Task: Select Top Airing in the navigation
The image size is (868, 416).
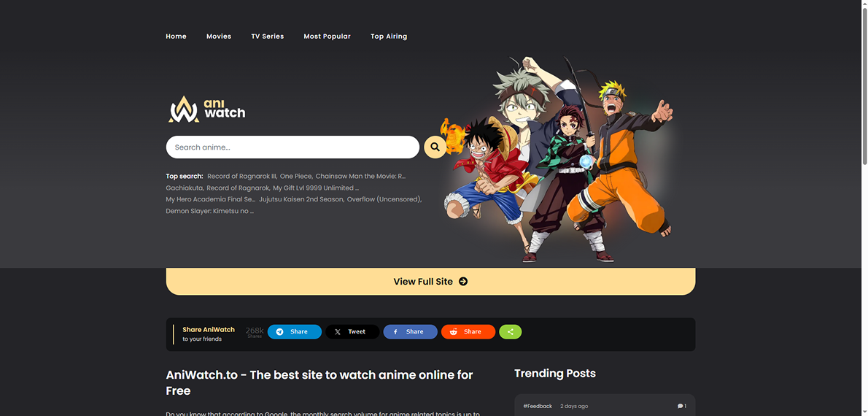Action: click(x=389, y=36)
